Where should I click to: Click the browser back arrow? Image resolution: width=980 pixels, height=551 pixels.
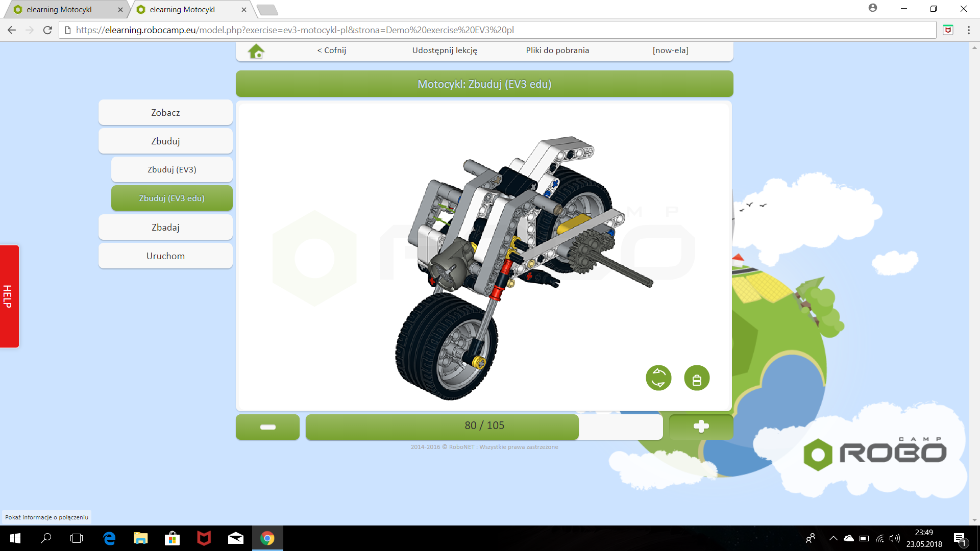click(12, 30)
